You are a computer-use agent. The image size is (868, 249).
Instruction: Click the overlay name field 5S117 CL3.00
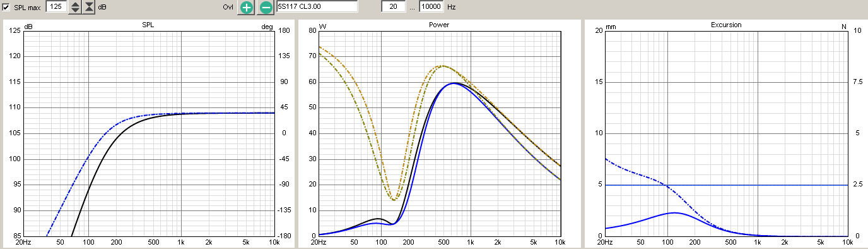317,7
